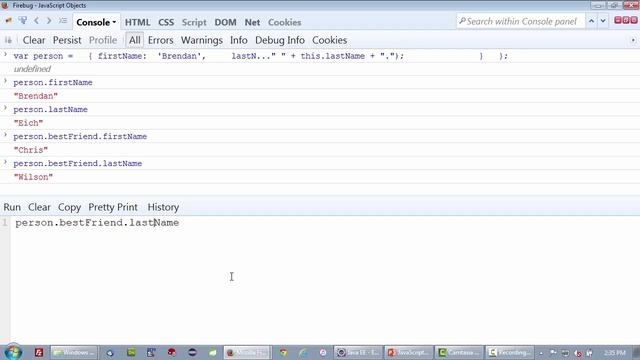The image size is (640, 360).
Task: Open the Console tab dropdown arrow
Action: [x=114, y=22]
